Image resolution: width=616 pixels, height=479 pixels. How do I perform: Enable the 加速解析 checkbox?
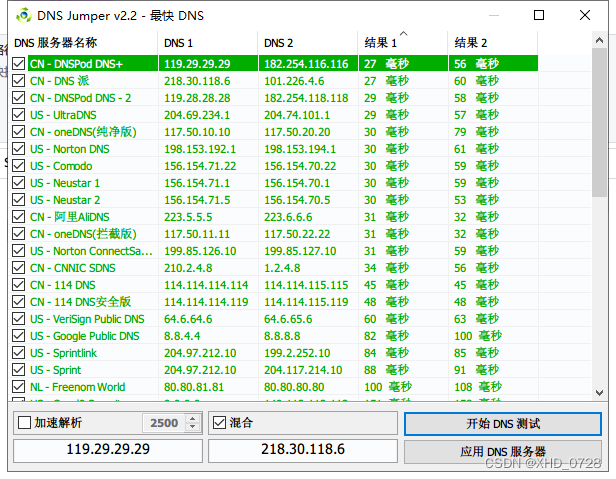[x=24, y=423]
